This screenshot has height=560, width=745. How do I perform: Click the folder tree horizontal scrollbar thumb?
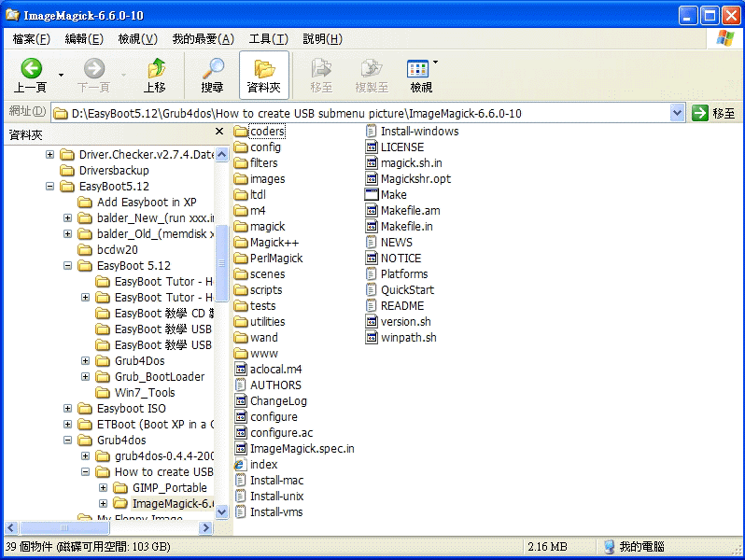pyautogui.click(x=64, y=527)
